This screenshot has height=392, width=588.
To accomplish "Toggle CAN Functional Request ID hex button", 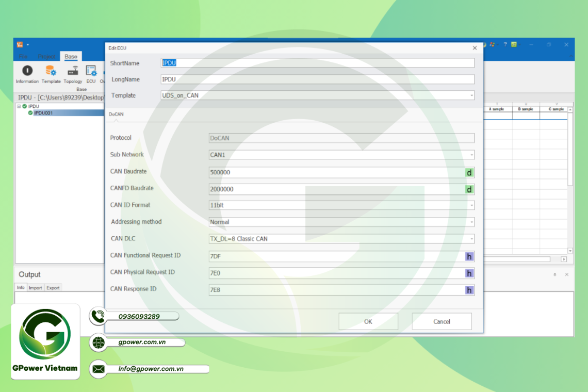I will pos(469,256).
